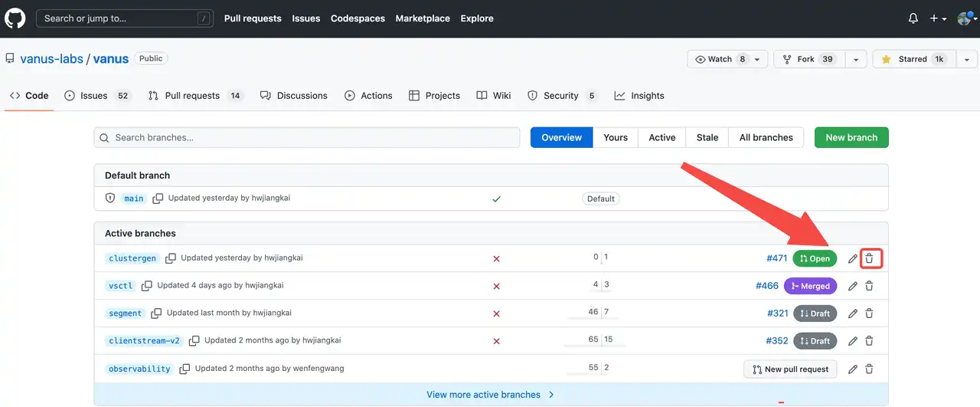Open the clientstream-v2 branch link
Screen dimensions: 980x407
145,341
